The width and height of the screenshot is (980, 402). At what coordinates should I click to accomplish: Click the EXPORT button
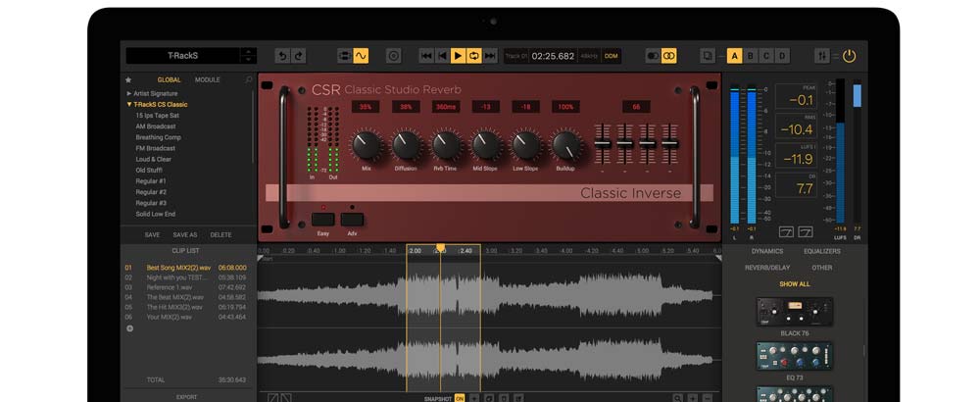pos(186,397)
